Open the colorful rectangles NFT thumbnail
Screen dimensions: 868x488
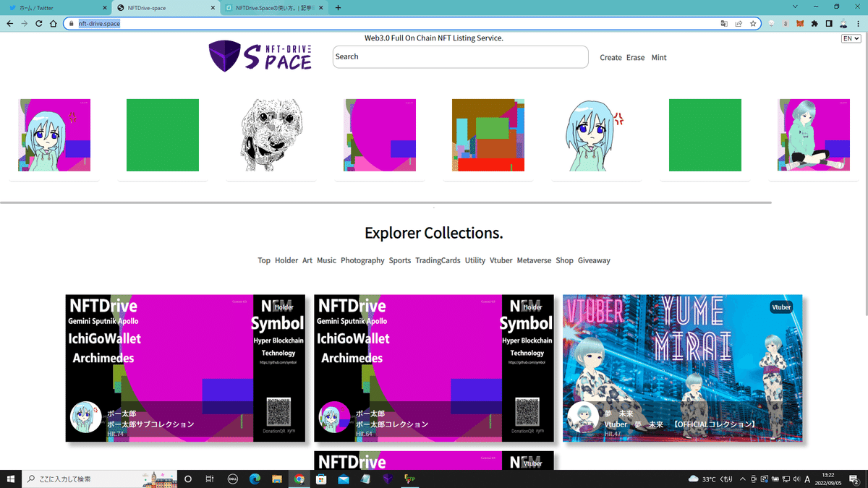(x=488, y=135)
